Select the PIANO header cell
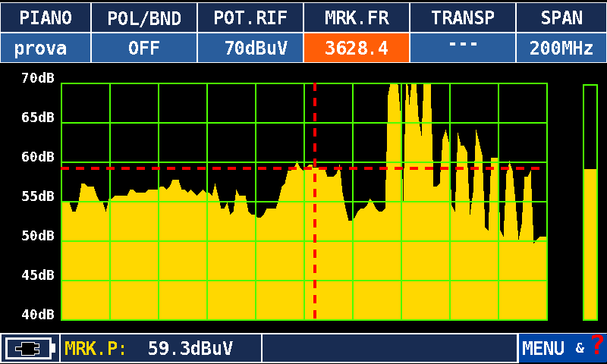This screenshot has height=364, width=607. [x=46, y=17]
